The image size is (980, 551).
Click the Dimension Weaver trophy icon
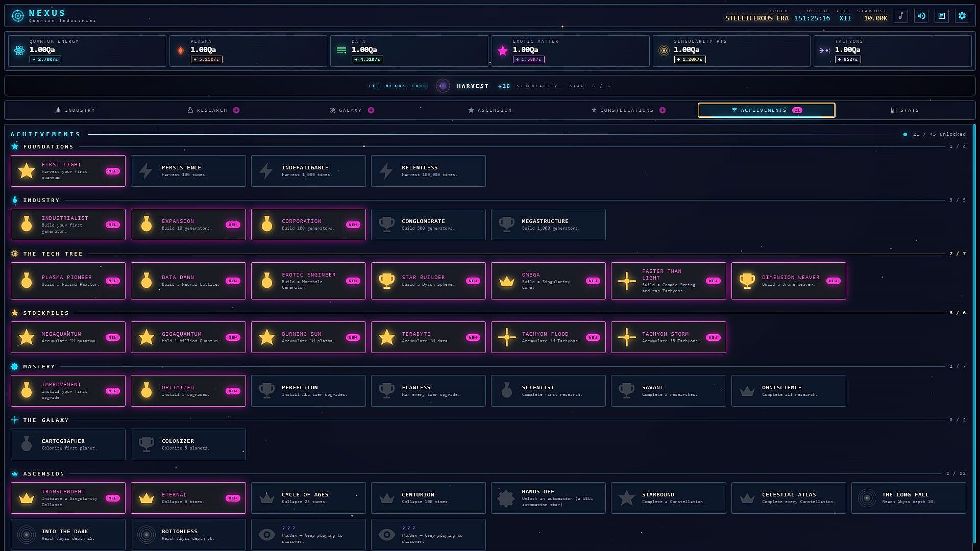click(x=747, y=281)
